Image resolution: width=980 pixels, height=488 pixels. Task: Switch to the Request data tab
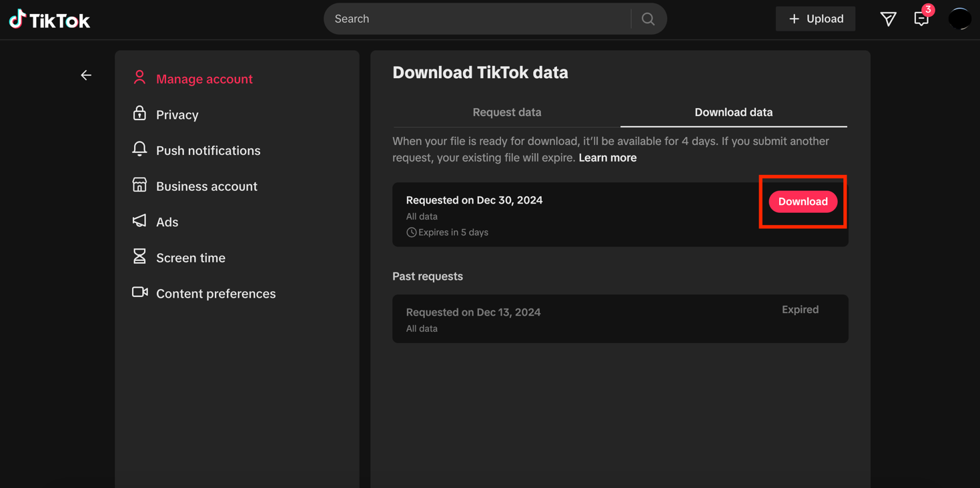(506, 112)
